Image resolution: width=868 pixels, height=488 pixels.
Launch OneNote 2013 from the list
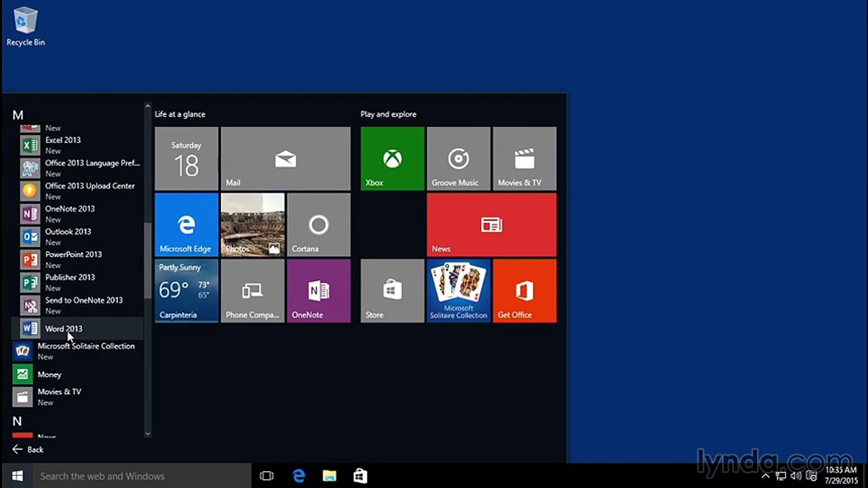[77, 214]
